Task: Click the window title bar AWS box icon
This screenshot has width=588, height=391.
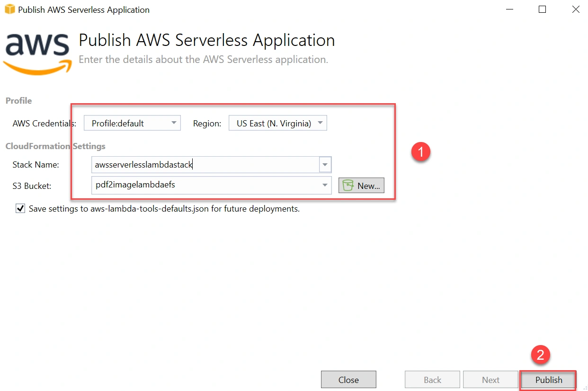Action: (9, 9)
